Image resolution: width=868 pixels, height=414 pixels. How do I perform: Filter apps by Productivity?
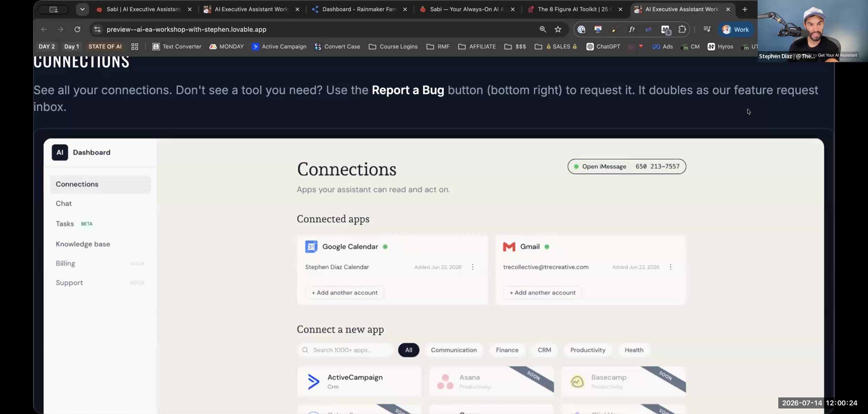[x=588, y=350]
